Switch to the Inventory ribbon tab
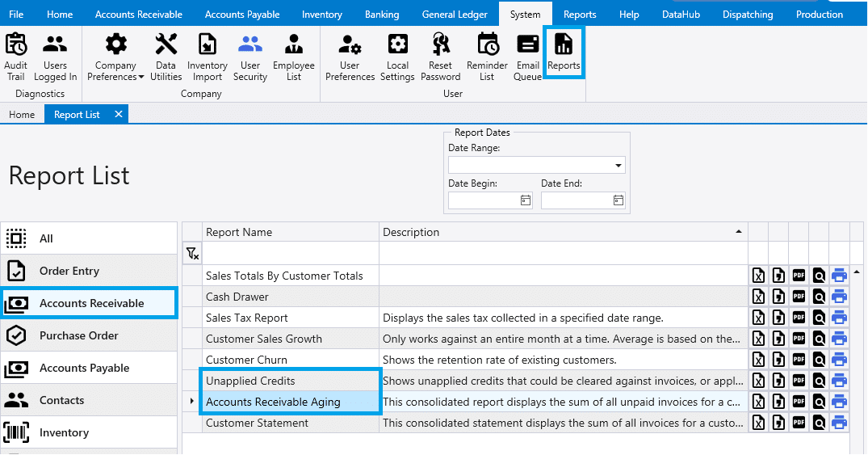This screenshot has width=868, height=455. [x=321, y=15]
